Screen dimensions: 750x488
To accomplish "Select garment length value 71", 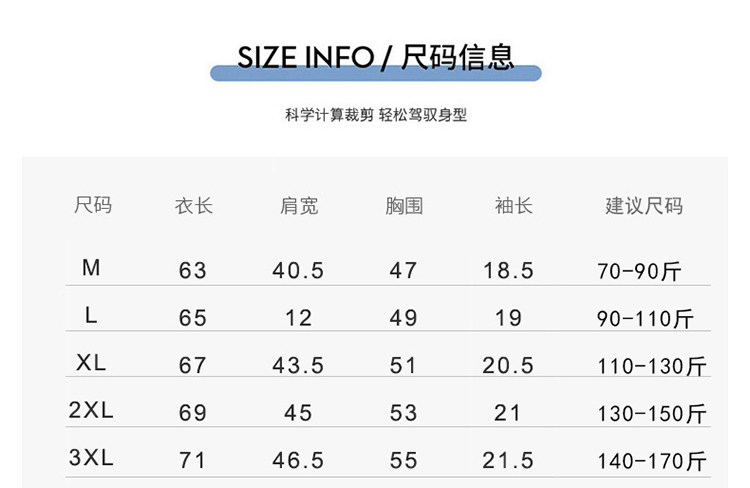I will point(192,461).
